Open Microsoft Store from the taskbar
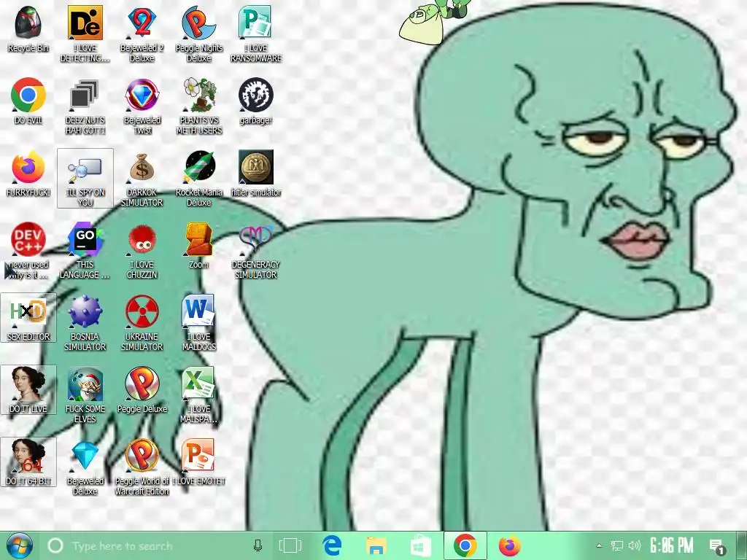The width and height of the screenshot is (747, 560). point(421,545)
